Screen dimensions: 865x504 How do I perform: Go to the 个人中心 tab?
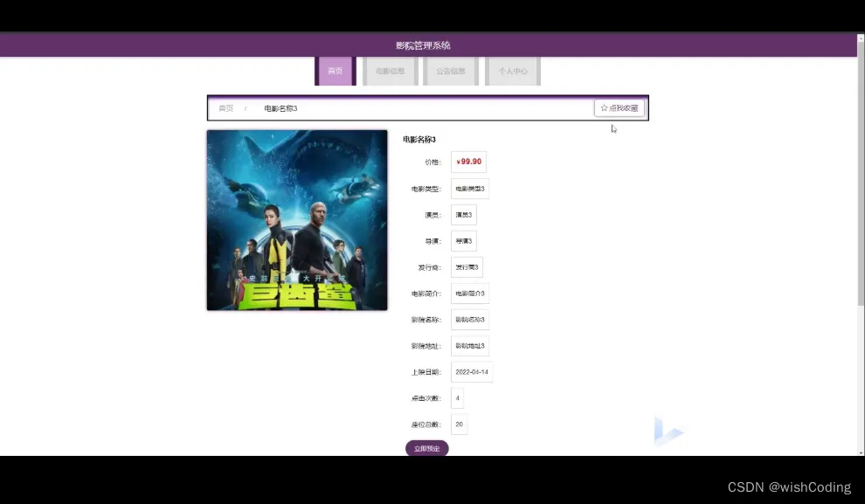point(513,71)
